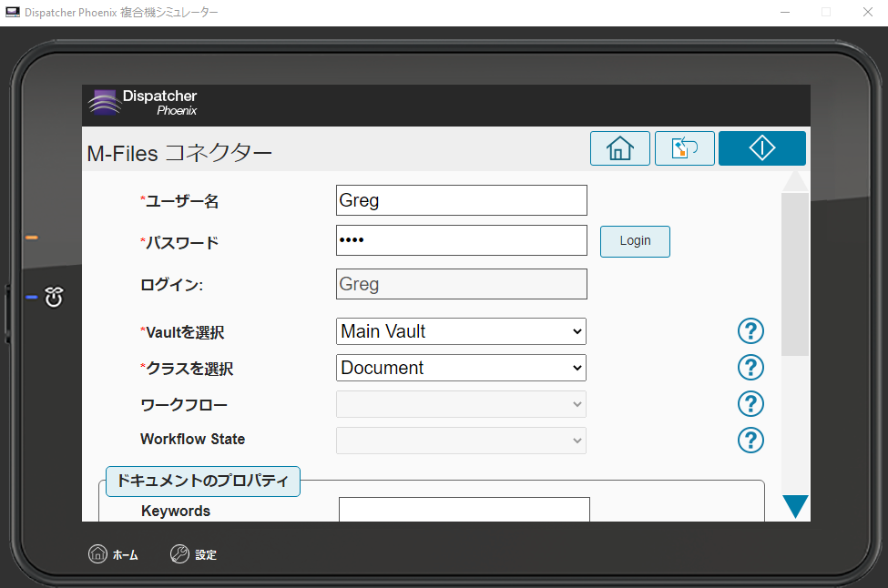Open the Vaultを選択 dropdown showing Main Vault
This screenshot has height=588, width=888.
461,331
